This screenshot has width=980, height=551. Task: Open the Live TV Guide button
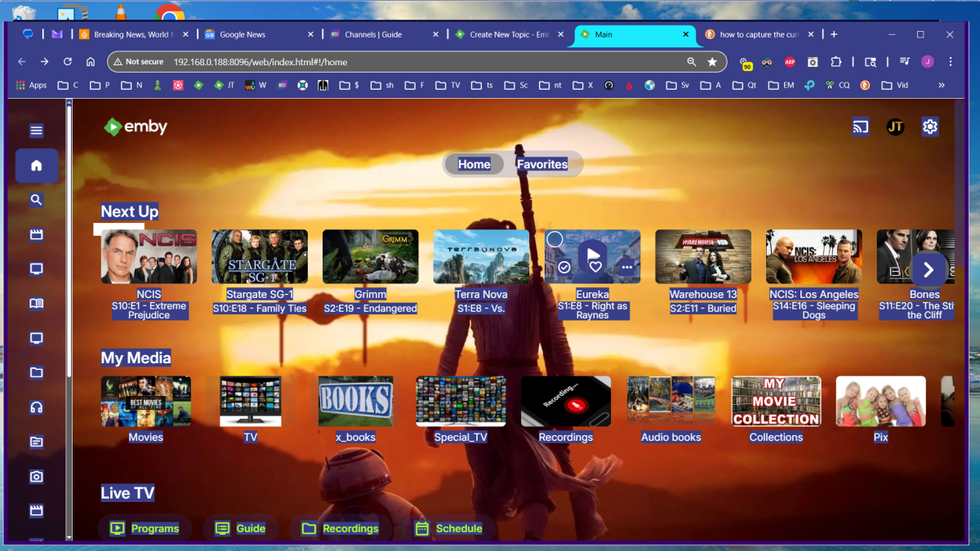click(241, 528)
